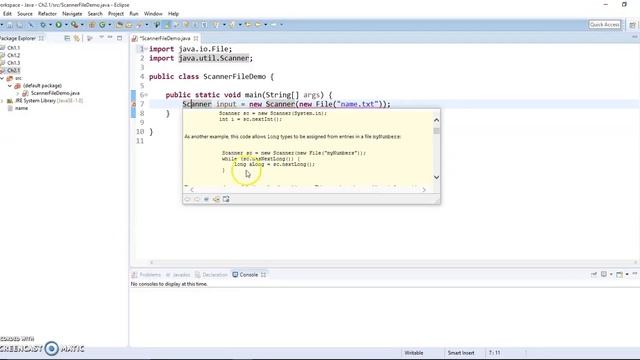Open the Debug button dropdown arrow

(x=50, y=25)
